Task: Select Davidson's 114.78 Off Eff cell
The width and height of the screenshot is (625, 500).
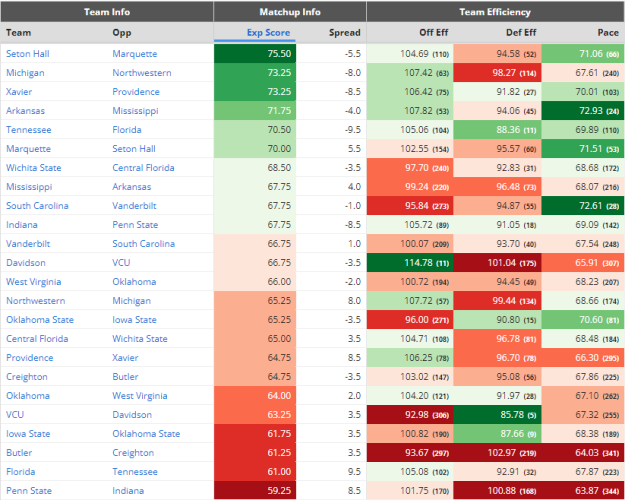Action: [410, 263]
